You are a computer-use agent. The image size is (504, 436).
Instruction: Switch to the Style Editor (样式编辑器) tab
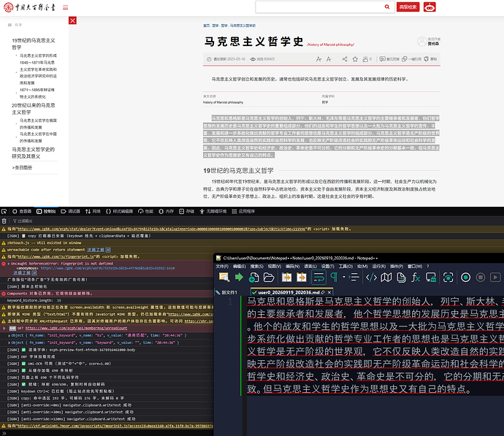[x=119, y=211]
